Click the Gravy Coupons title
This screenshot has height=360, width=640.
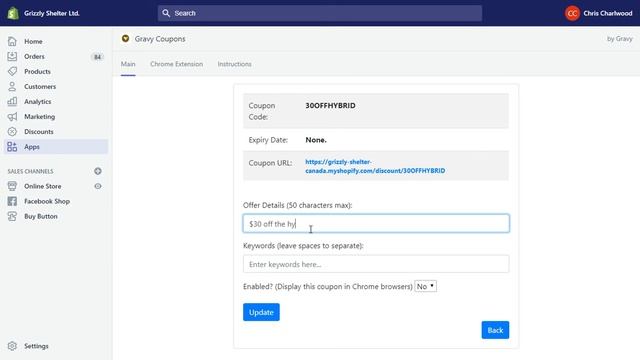pos(160,39)
